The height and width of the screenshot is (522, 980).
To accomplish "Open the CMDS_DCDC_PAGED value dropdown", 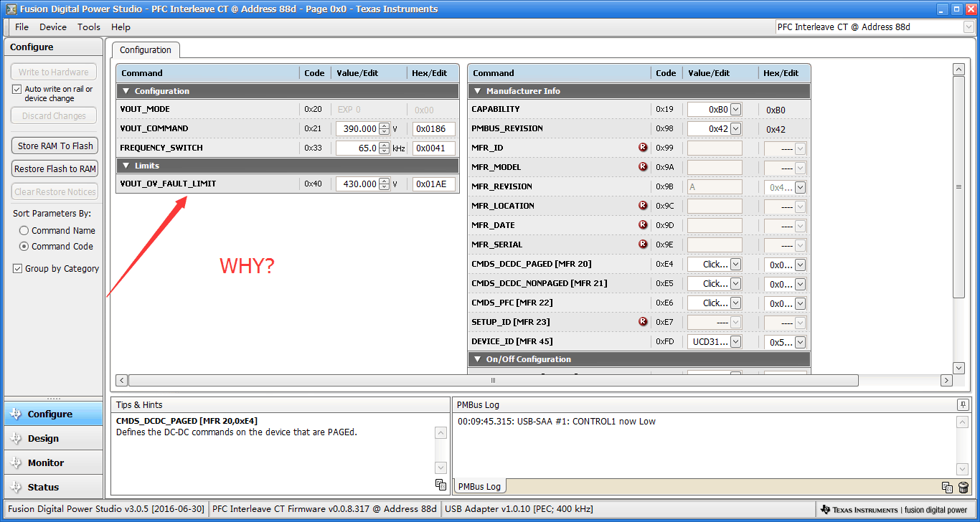I will 735,265.
